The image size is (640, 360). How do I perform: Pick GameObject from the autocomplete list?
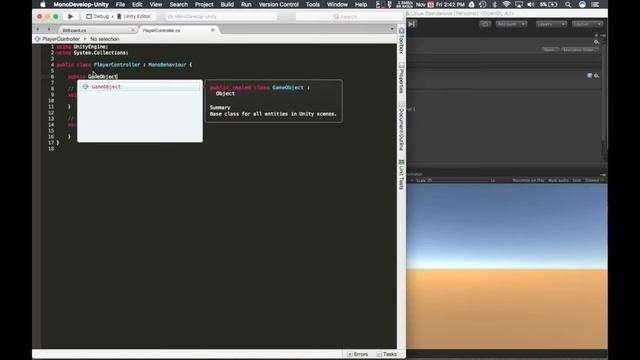tap(140, 87)
